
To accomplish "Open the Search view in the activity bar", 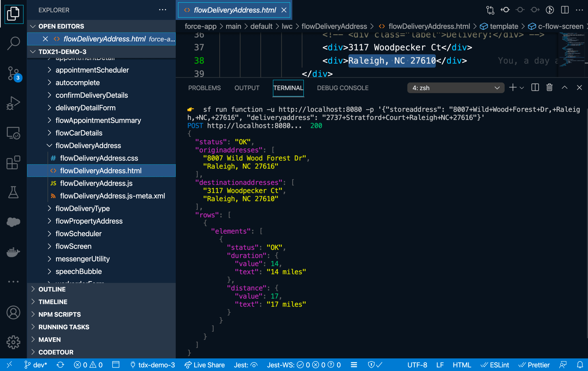I will click(13, 43).
